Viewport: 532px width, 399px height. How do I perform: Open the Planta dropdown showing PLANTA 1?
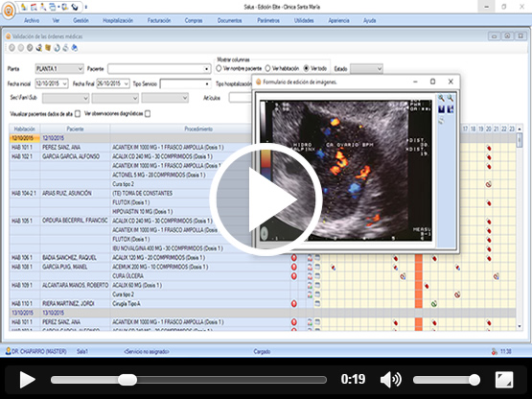(59, 69)
